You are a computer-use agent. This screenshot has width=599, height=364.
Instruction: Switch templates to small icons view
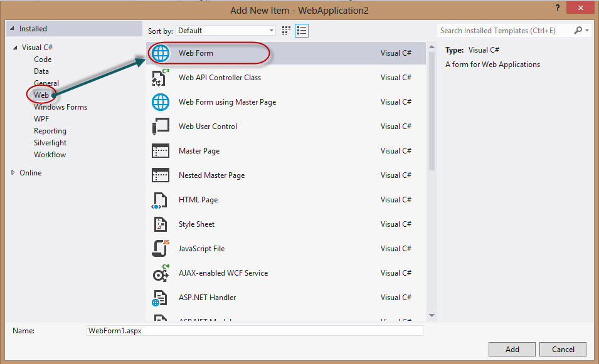pyautogui.click(x=286, y=30)
